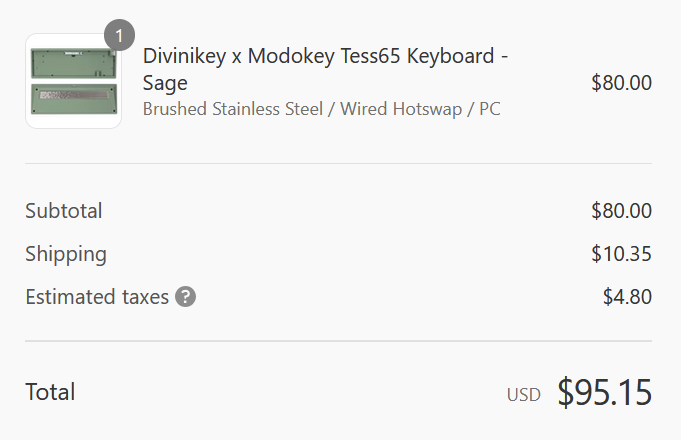Open the Divinikey x Modokey Tess65 Keyboard title
This screenshot has width=681, height=440.
325,69
